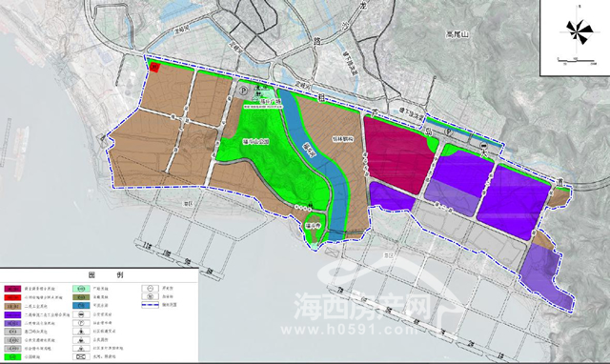The height and width of the screenshot is (364, 610).
Task: Click the magenta legend color swatch
Action: coord(12,289)
